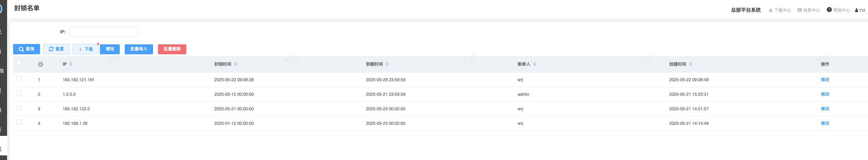Focus the IP search input field
The height and width of the screenshot is (160, 868).
(104, 32)
